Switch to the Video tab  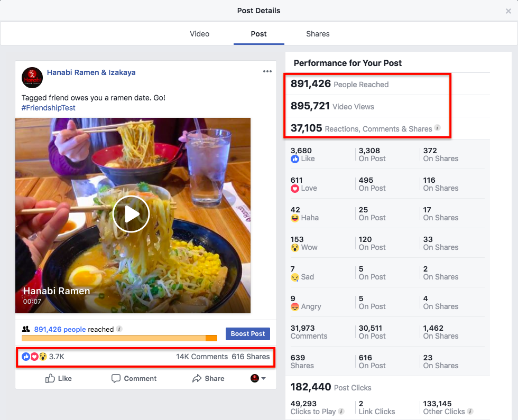[199, 34]
